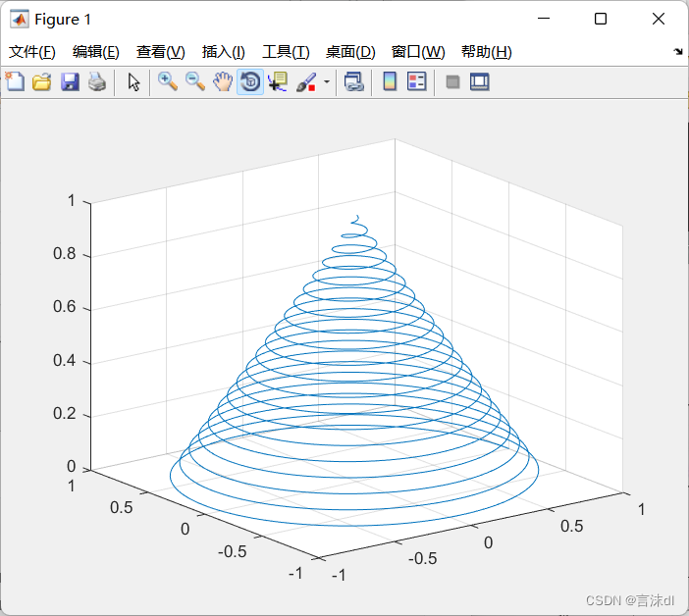Toggle the Edit Plot arrow cursor tool
This screenshot has width=689, height=616.
134,82
